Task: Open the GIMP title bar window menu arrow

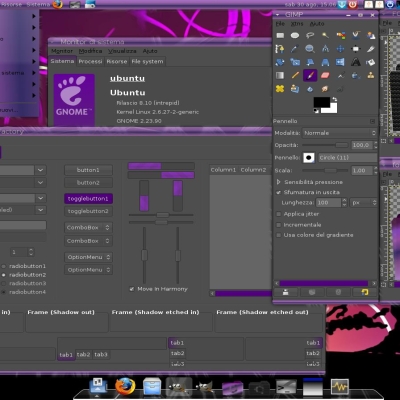Action: pyautogui.click(x=278, y=15)
